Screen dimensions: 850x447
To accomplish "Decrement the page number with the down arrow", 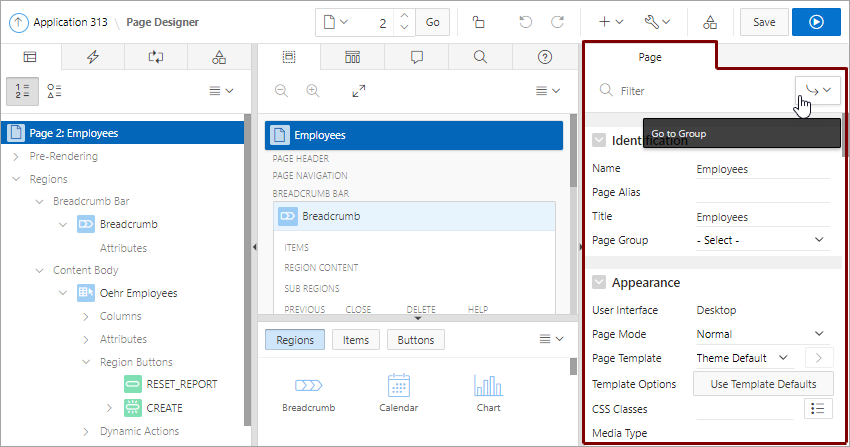I will [404, 28].
